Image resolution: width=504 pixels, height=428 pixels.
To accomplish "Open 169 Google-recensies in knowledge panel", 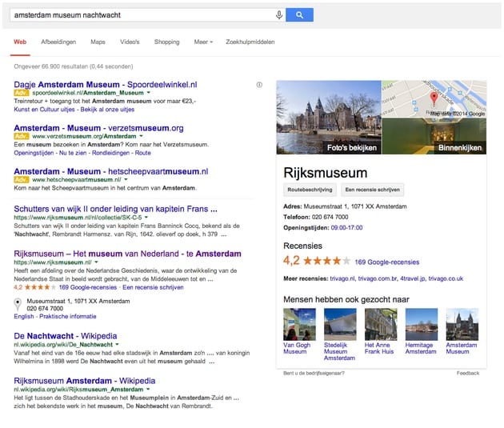I will coord(387,262).
